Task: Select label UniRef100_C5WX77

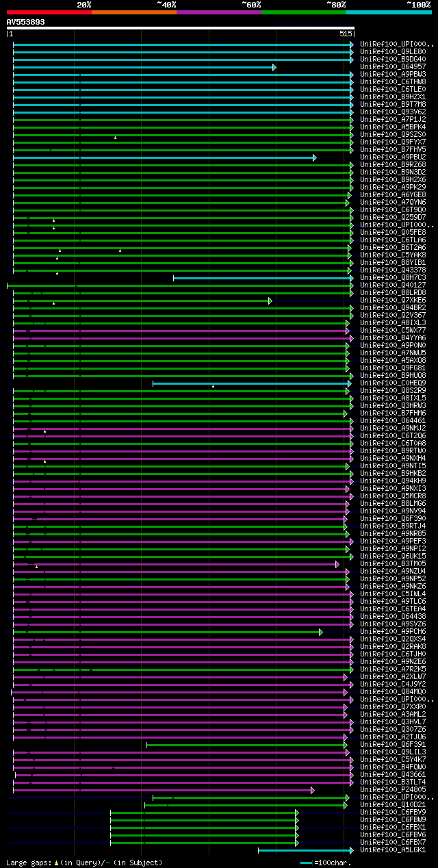Action: click(393, 331)
